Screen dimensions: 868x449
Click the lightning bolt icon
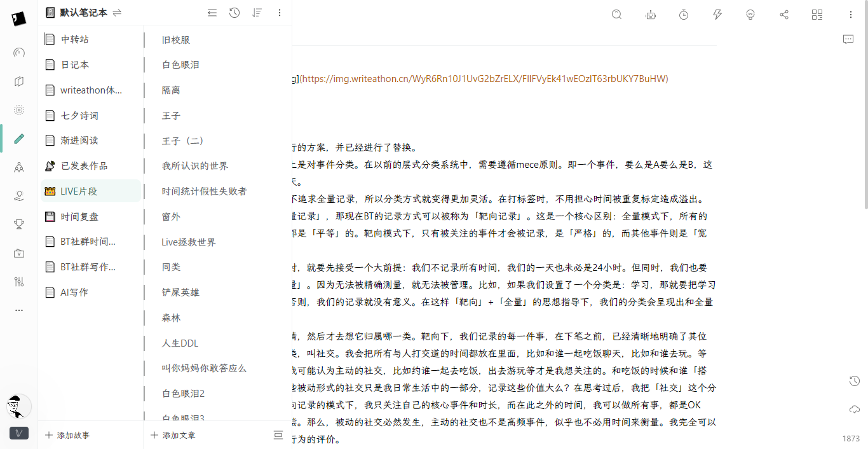click(717, 15)
